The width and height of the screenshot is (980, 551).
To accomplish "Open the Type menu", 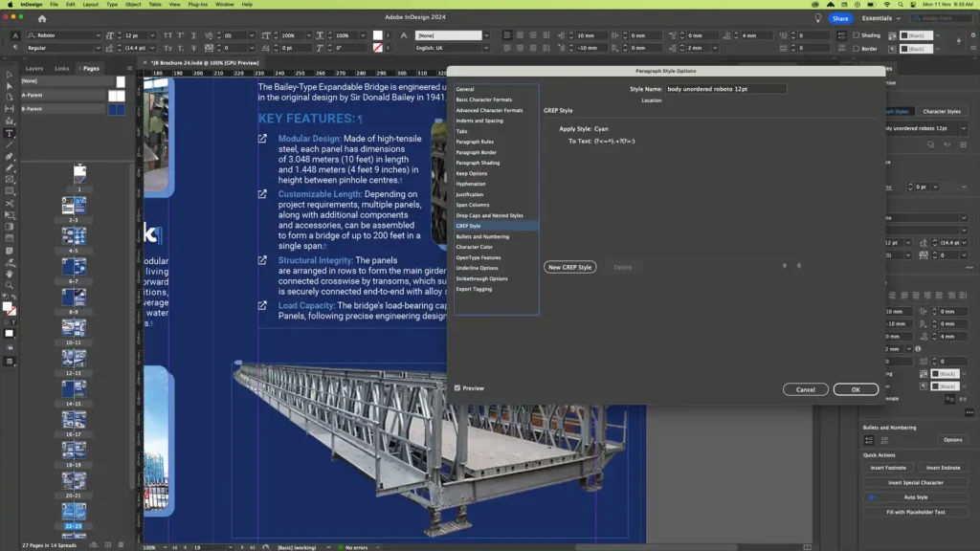I will tap(112, 5).
